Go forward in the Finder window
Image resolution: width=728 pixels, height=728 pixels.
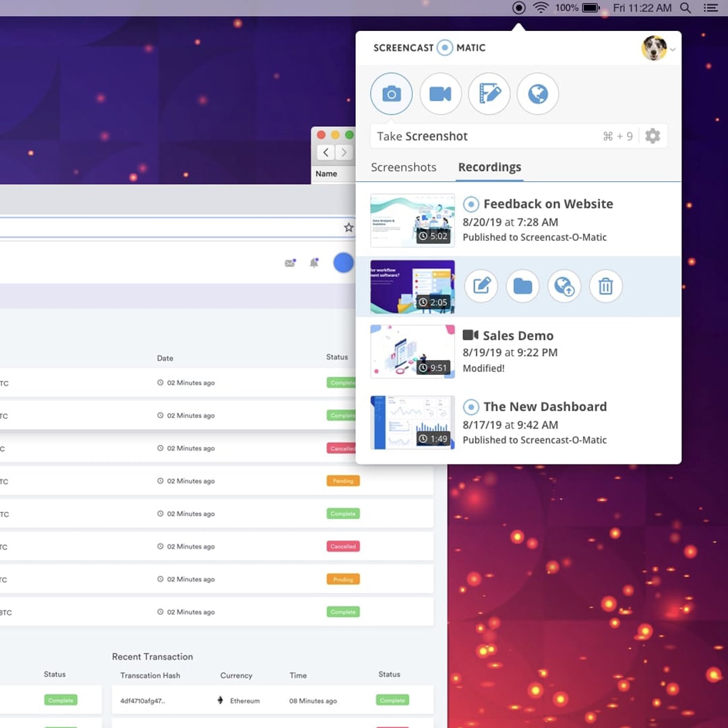coord(344,152)
